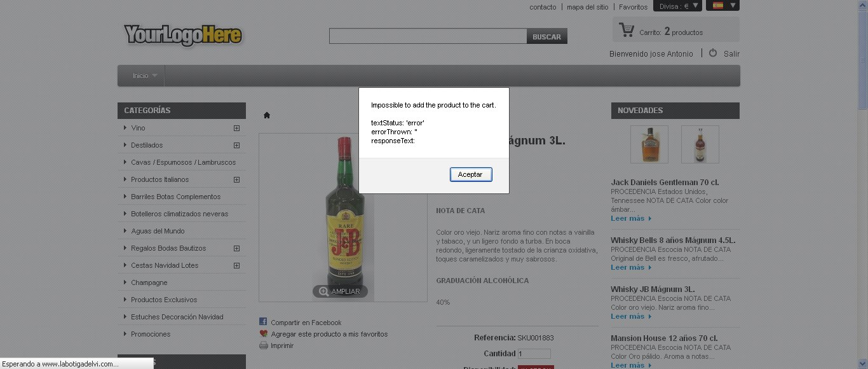Click Leer más under Jack Daniels Gentleman
Viewport: 868px width, 369px height.
[x=631, y=218]
